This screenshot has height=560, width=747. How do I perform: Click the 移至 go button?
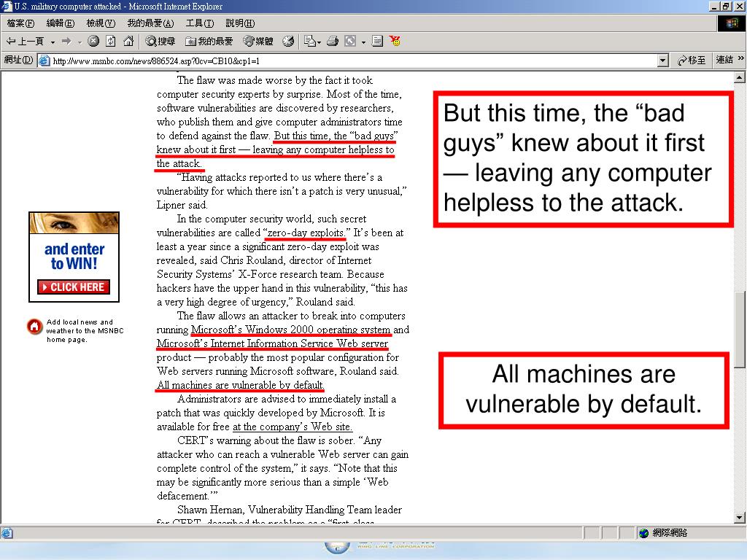coord(692,61)
